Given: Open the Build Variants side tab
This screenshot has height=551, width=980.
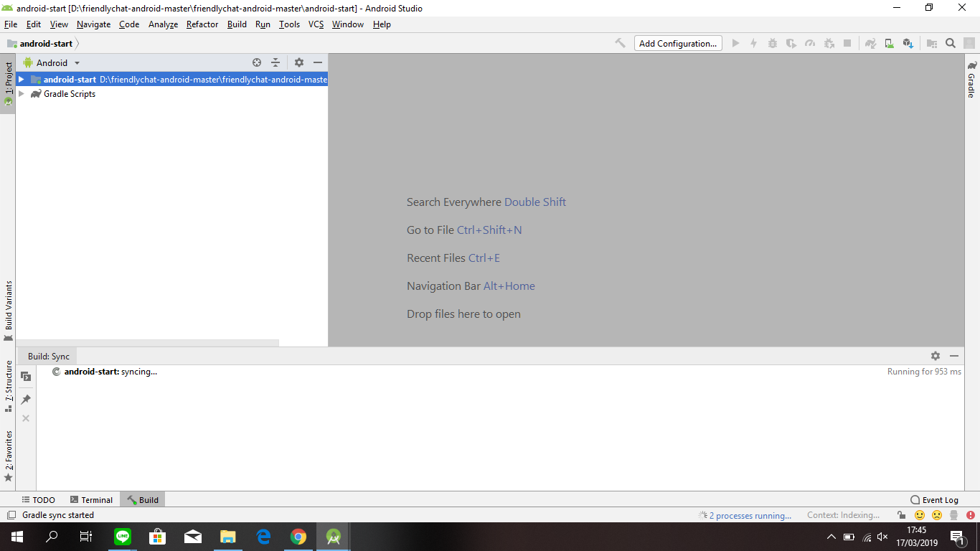Looking at the screenshot, I should click(8, 311).
